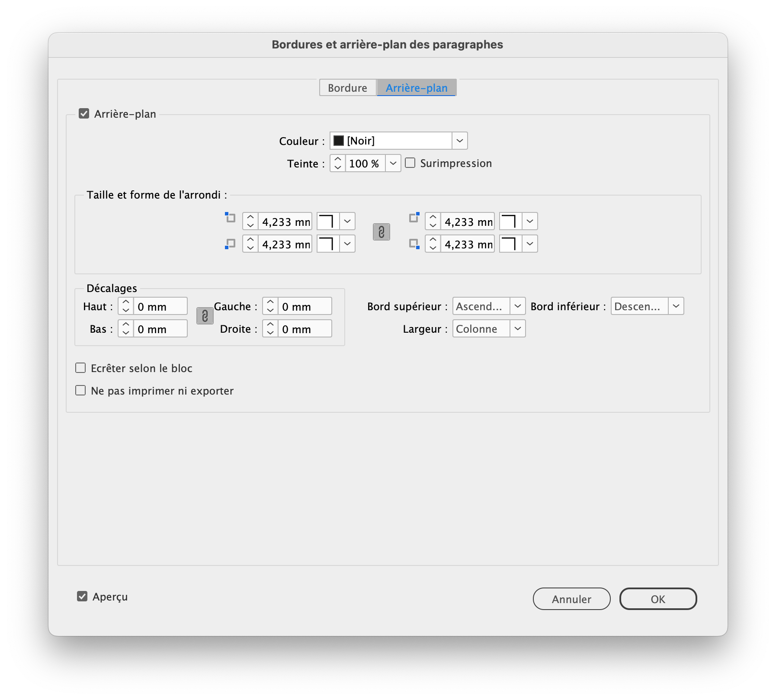Switch to the Bordure tab
Image resolution: width=776 pixels, height=700 pixels.
click(347, 88)
